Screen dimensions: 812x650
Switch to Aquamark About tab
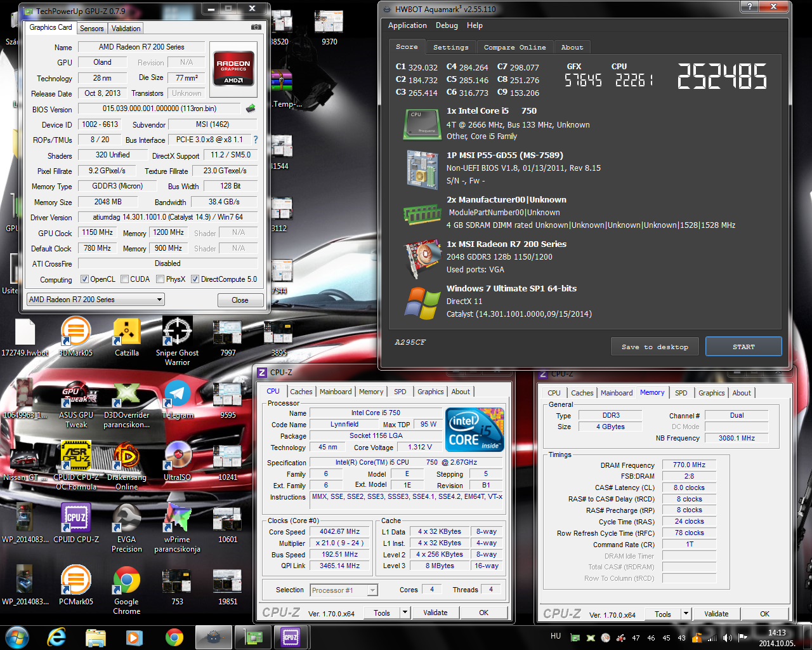pos(572,48)
